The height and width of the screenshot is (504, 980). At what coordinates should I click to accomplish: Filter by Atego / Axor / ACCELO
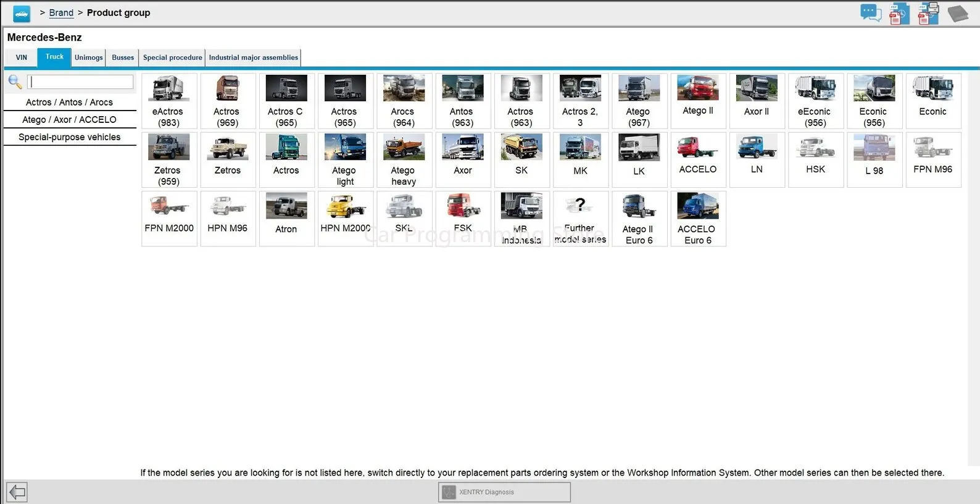coord(70,120)
